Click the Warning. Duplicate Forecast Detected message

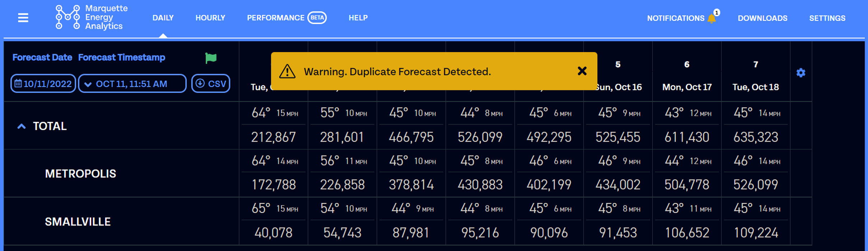(397, 72)
